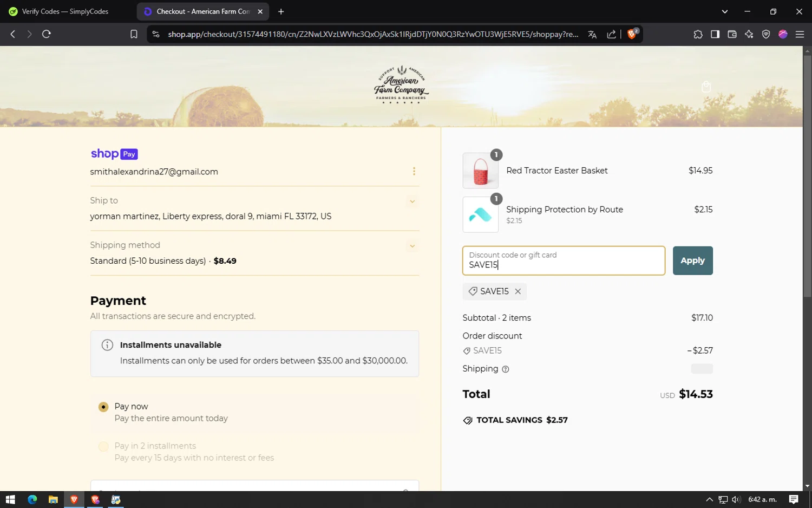
Task: Apply the discount code
Action: pyautogui.click(x=692, y=260)
